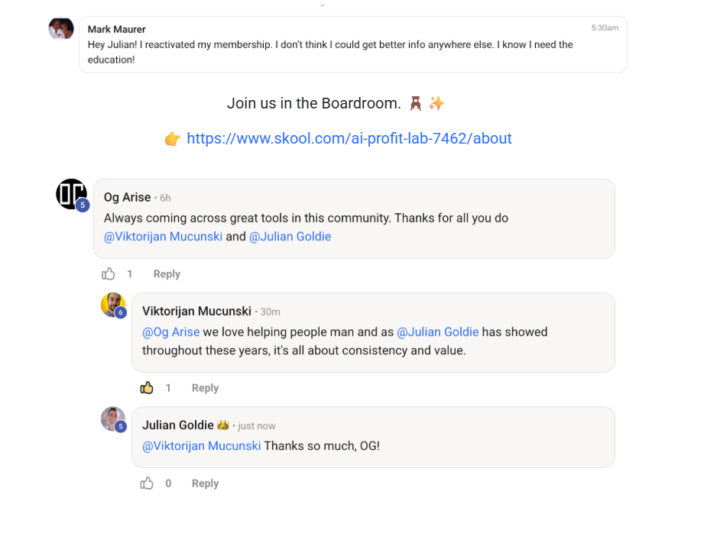This screenshot has width=720, height=543.
Task: Open the Viktorijan Mucunski author name
Action: pos(197,312)
